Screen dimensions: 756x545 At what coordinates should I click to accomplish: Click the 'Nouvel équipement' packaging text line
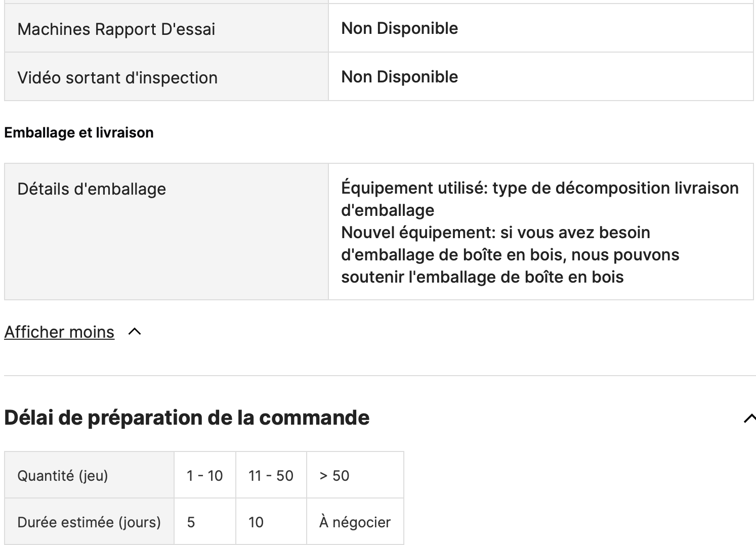[495, 233]
